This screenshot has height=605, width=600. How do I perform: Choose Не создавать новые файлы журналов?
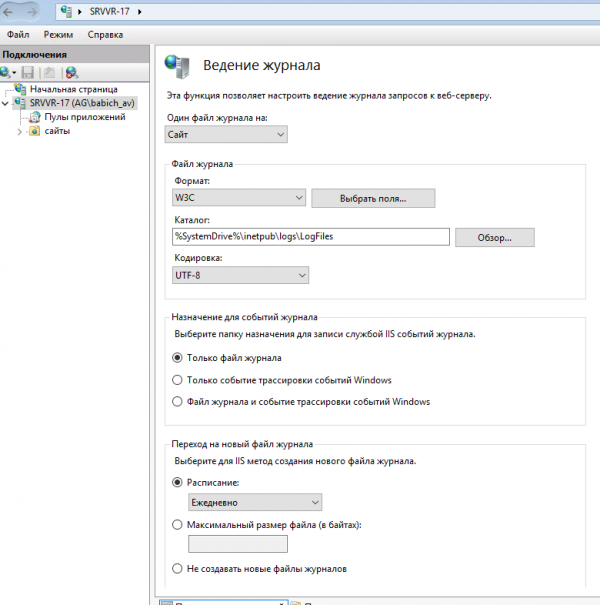tap(178, 569)
